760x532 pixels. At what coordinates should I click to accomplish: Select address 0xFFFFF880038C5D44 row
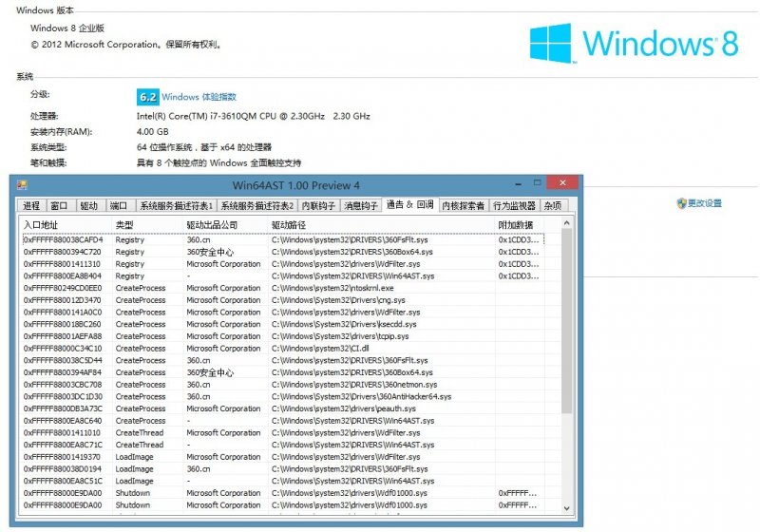(283, 360)
